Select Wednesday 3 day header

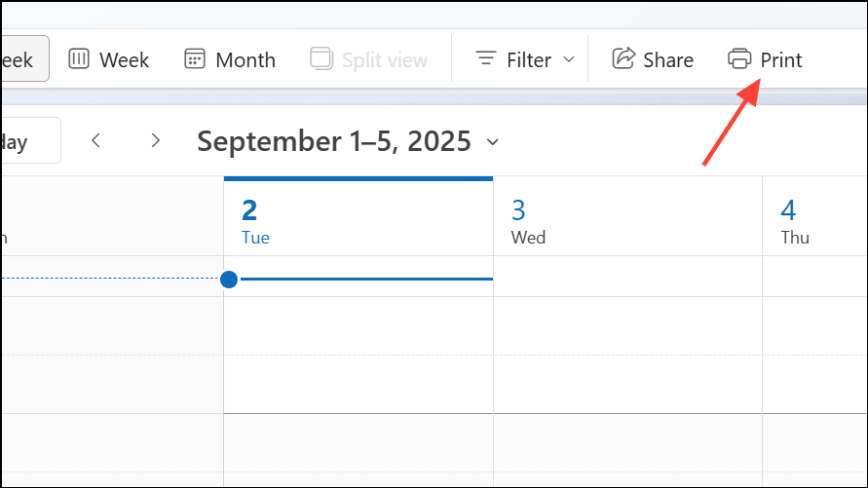pyautogui.click(x=627, y=218)
